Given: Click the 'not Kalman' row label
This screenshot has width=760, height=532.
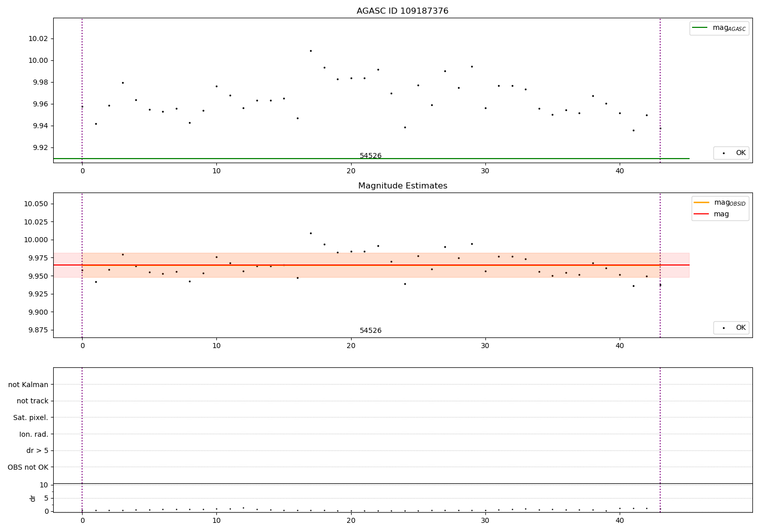Looking at the screenshot, I should (28, 385).
